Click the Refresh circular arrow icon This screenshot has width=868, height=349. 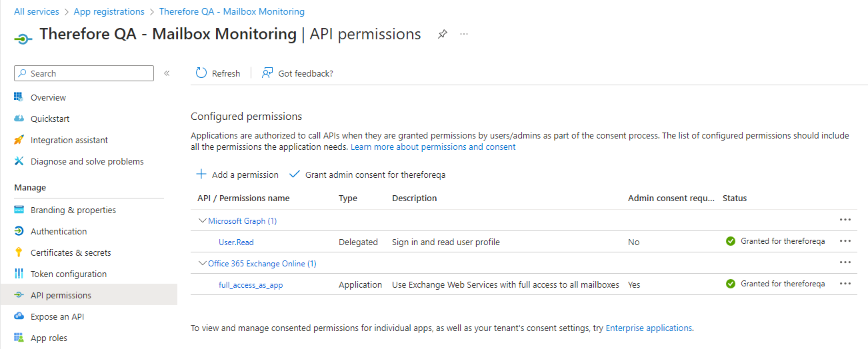201,73
